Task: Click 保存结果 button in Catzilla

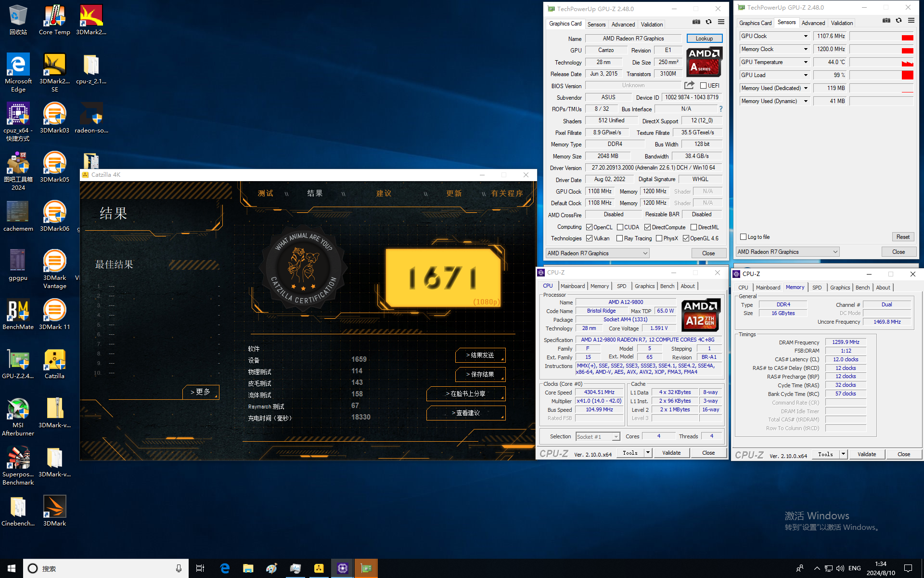Action: click(x=480, y=374)
